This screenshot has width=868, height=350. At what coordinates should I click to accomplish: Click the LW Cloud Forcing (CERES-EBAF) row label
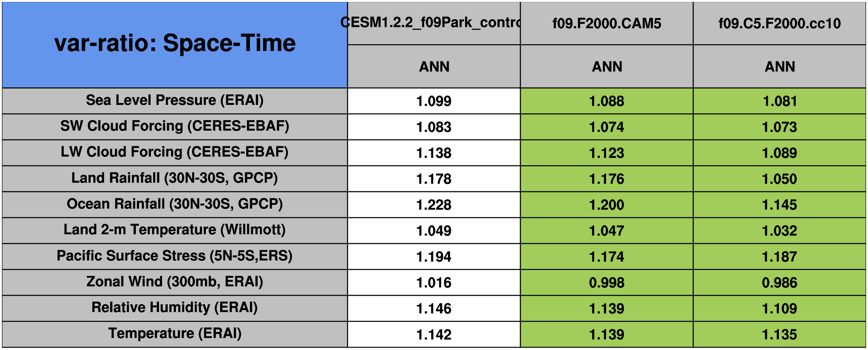pos(175,153)
